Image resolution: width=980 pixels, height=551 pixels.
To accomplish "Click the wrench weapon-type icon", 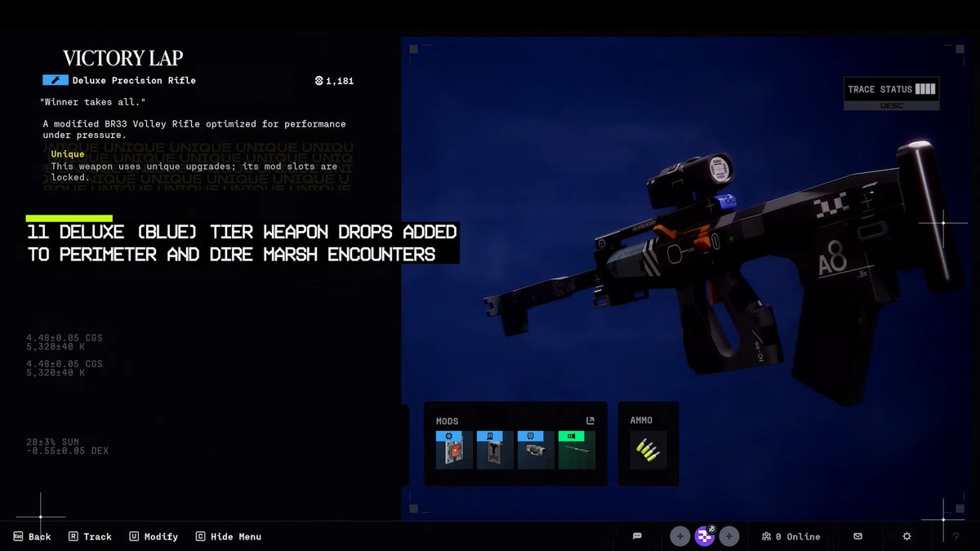I will (54, 80).
